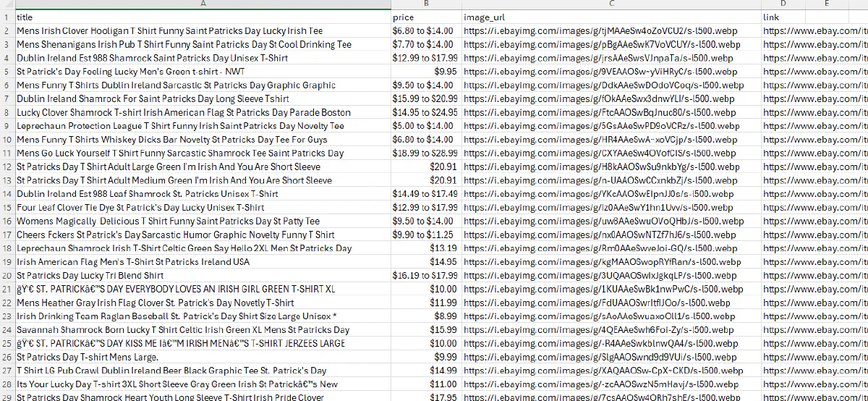Select the column B header
868x401 pixels.
[425, 4]
